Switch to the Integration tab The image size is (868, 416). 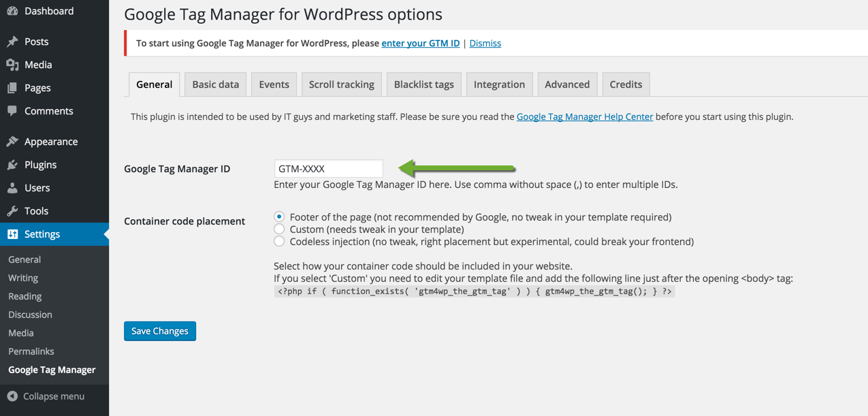click(499, 84)
